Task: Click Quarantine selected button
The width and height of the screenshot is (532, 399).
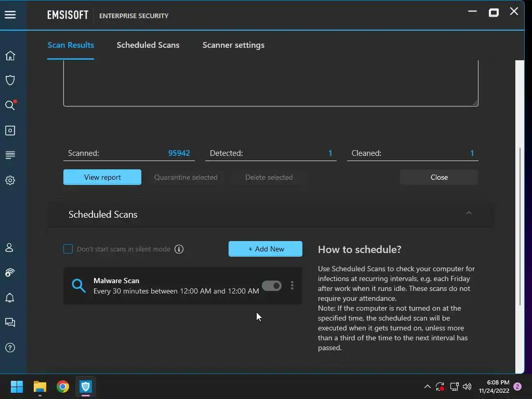Action: coord(185,177)
